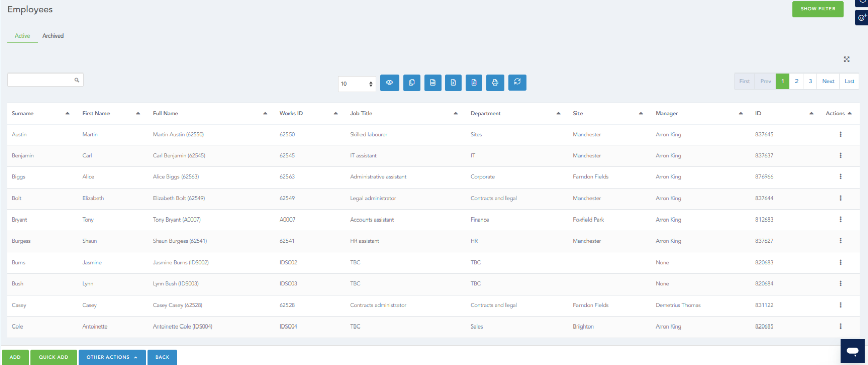This screenshot has height=365, width=868.
Task: Export employees to Excel file
Action: click(453, 82)
